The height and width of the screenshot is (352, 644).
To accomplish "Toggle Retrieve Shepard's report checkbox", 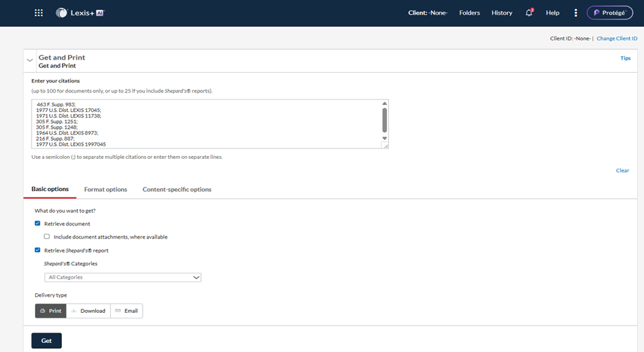I will pos(38,250).
